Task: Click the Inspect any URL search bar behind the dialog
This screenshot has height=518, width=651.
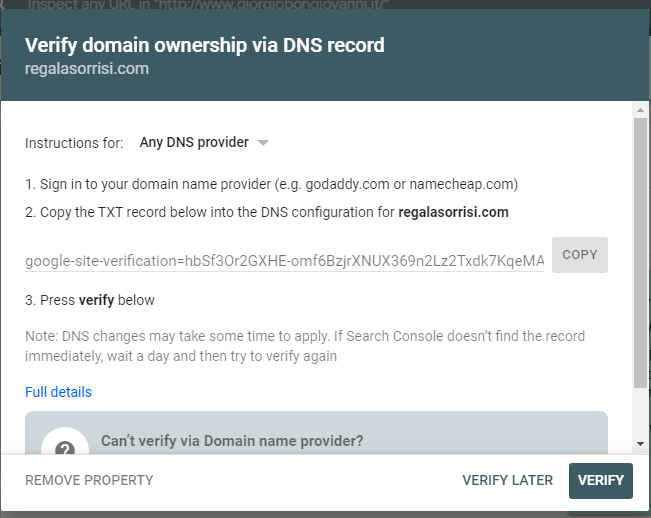Action: click(x=208, y=5)
